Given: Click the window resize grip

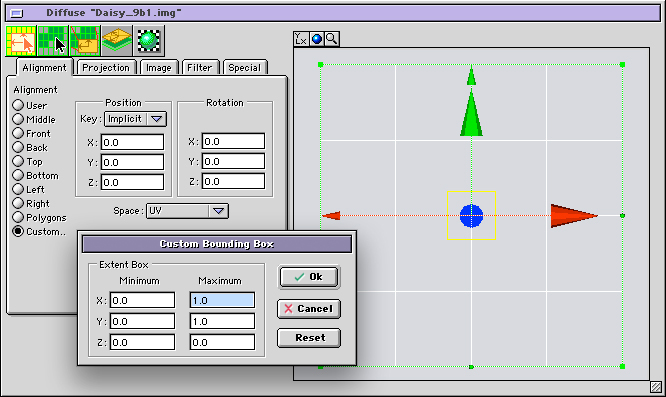Looking at the screenshot, I should [656, 387].
